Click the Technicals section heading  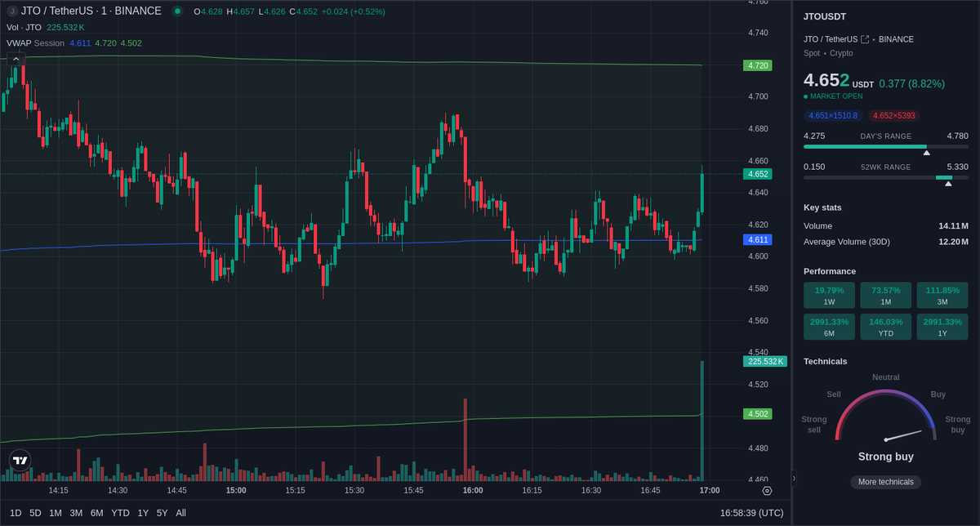pyautogui.click(x=825, y=361)
